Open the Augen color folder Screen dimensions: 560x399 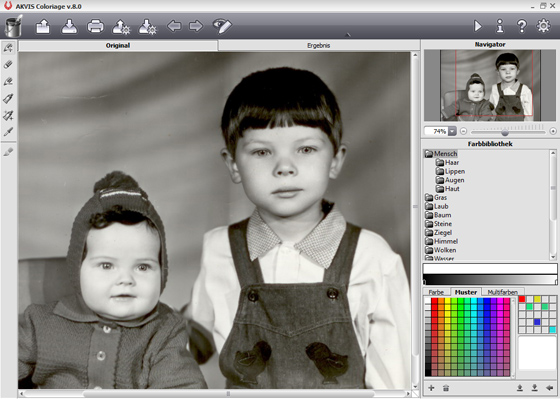click(x=450, y=180)
